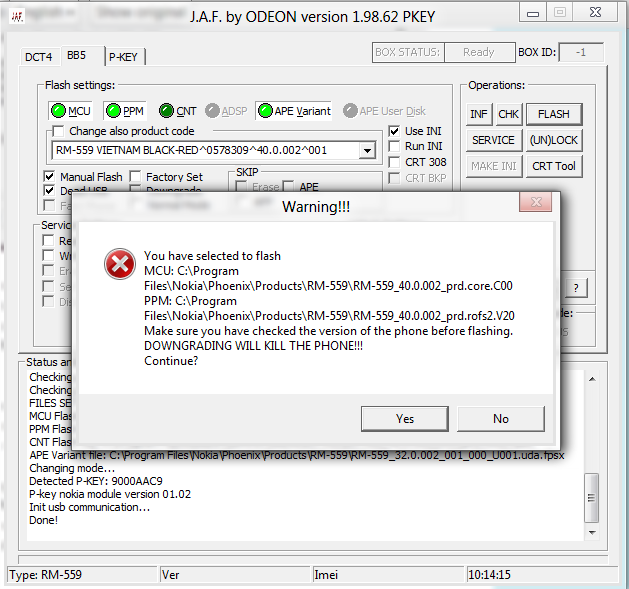Enable the Factory Set checkbox
The height and width of the screenshot is (589, 629).
(135, 177)
